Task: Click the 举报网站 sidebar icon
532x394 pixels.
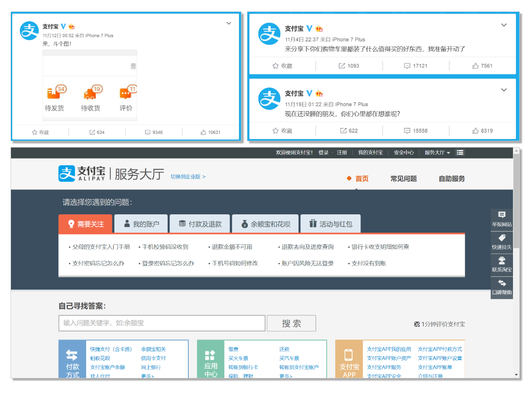Action: point(502,220)
